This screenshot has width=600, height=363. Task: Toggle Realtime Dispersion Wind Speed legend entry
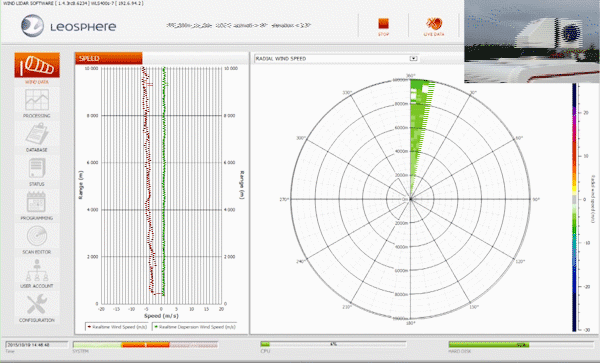coord(195,327)
